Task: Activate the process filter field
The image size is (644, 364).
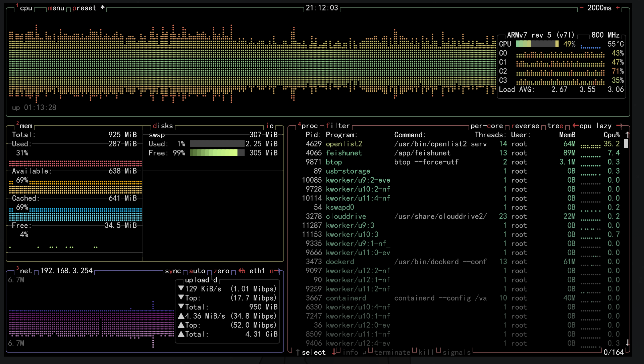Action: tap(338, 126)
